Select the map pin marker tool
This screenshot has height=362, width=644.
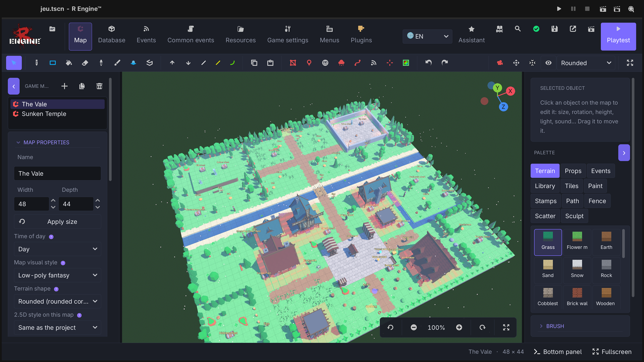pos(309,63)
